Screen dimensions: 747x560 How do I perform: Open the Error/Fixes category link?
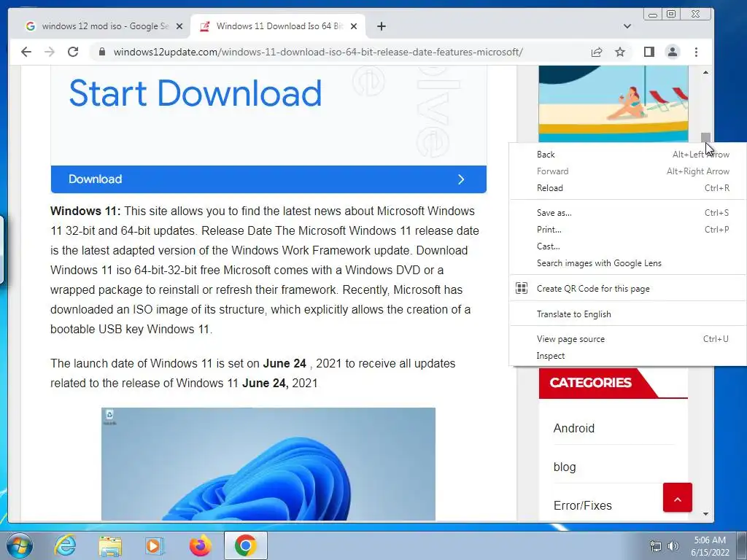583,506
